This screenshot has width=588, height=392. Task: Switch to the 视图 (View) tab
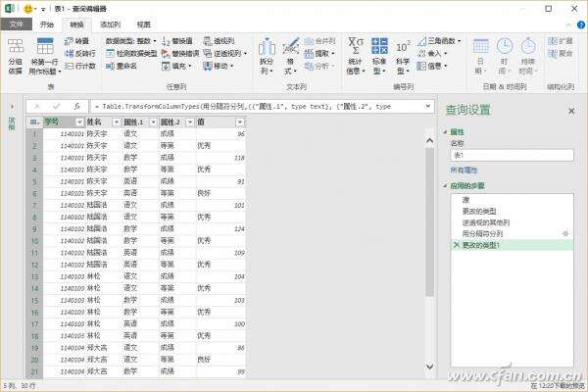pos(144,24)
